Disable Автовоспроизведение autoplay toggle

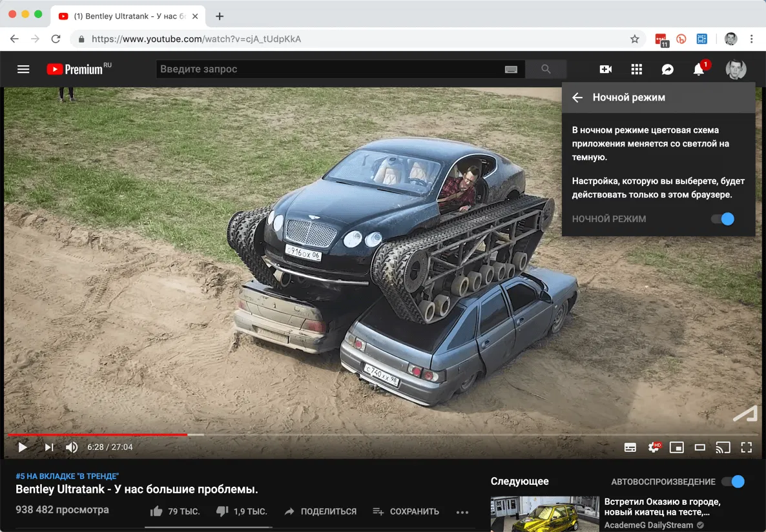tap(730, 481)
